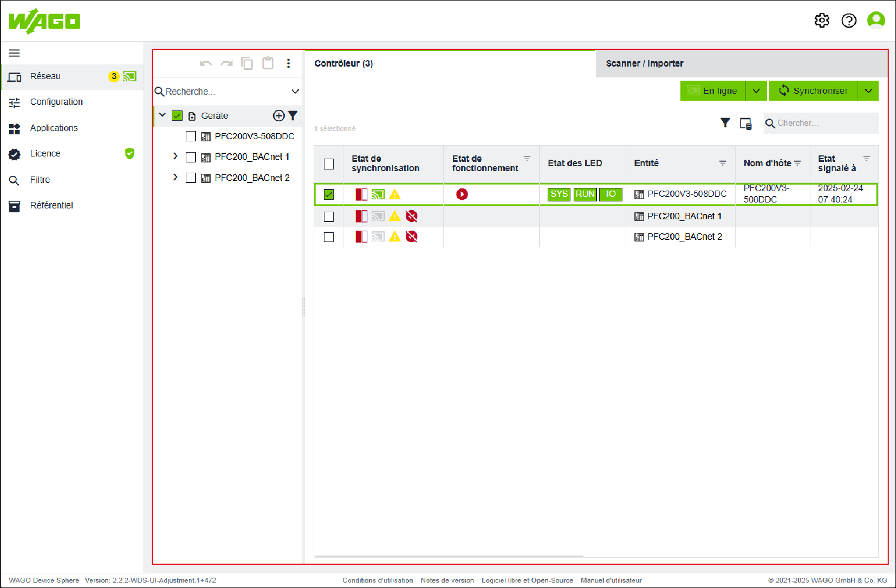Click the horizontal table scrollbar
The width and height of the screenshot is (896, 588).
pyautogui.click(x=449, y=556)
